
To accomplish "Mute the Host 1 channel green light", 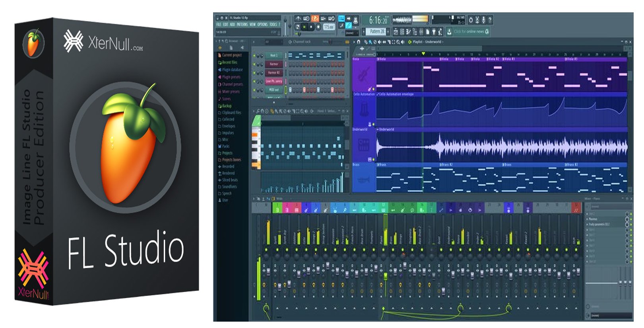I will point(254,55).
